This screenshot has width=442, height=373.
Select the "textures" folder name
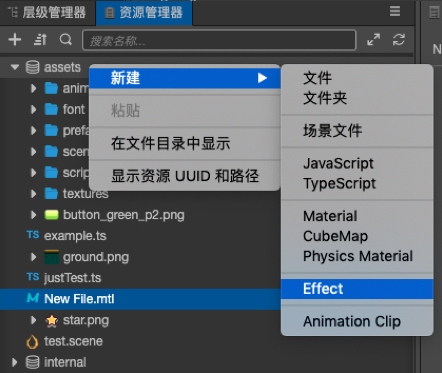(86, 194)
